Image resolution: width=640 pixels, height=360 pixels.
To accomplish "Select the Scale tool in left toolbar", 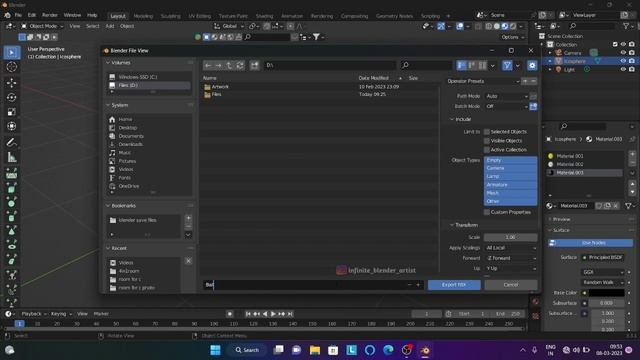I will (11, 112).
